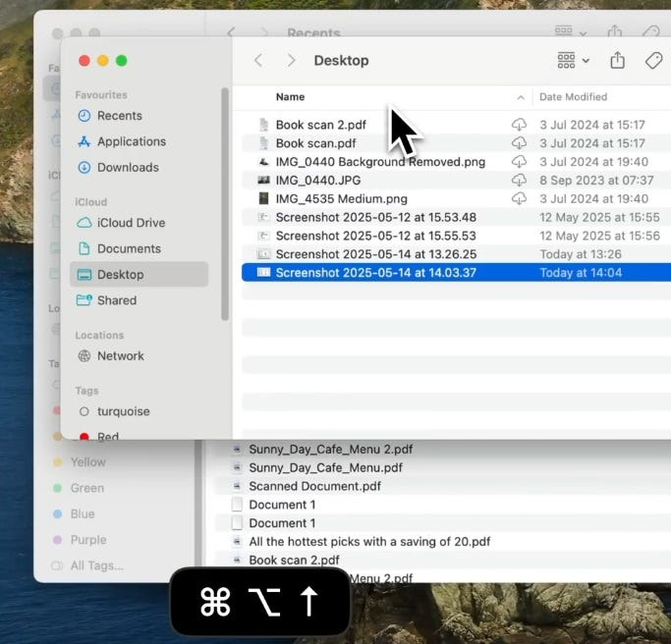Sort by the Name column header
Image resolution: width=671 pixels, height=644 pixels.
click(x=290, y=97)
